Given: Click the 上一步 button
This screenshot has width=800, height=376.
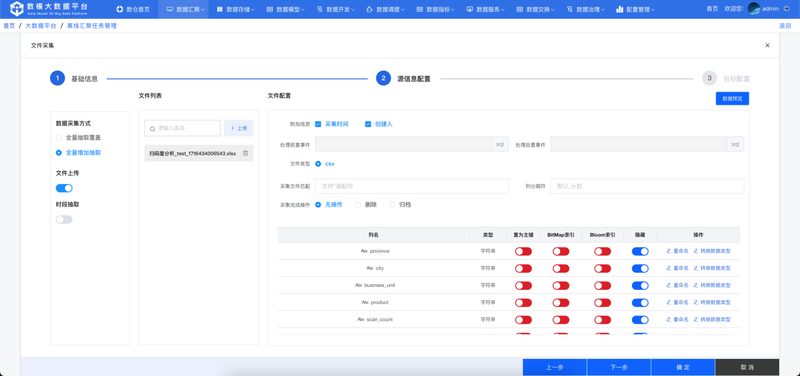Looking at the screenshot, I should tap(555, 367).
